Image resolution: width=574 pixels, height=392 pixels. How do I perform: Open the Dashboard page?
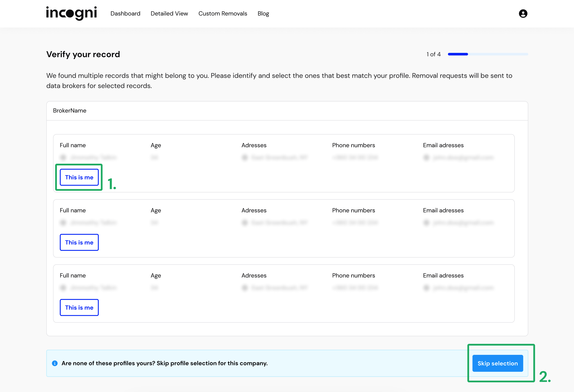(125, 14)
